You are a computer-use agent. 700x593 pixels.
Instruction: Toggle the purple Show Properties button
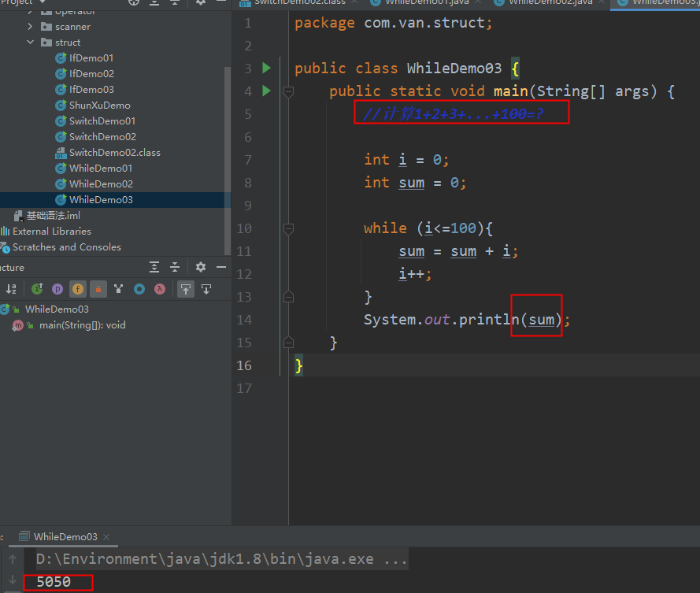click(x=57, y=289)
